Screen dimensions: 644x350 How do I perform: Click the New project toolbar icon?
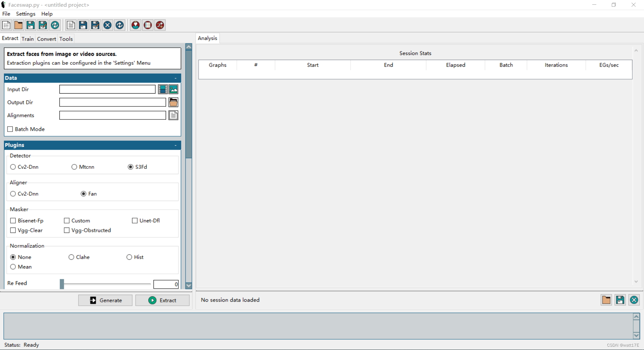[6, 25]
